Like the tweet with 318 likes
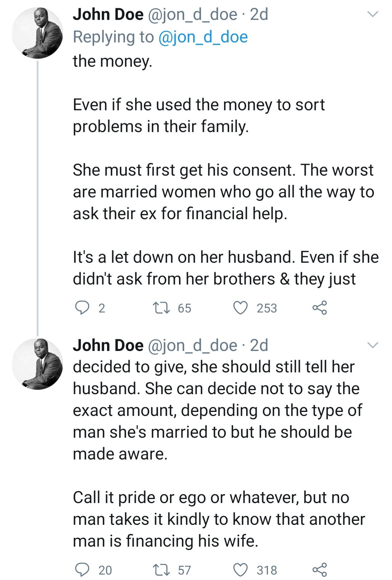 point(240,569)
